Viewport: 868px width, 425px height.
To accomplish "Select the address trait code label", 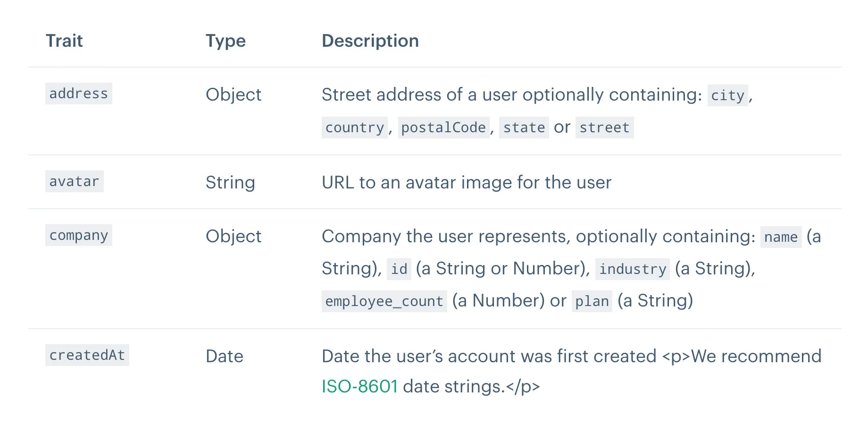I will (x=79, y=93).
